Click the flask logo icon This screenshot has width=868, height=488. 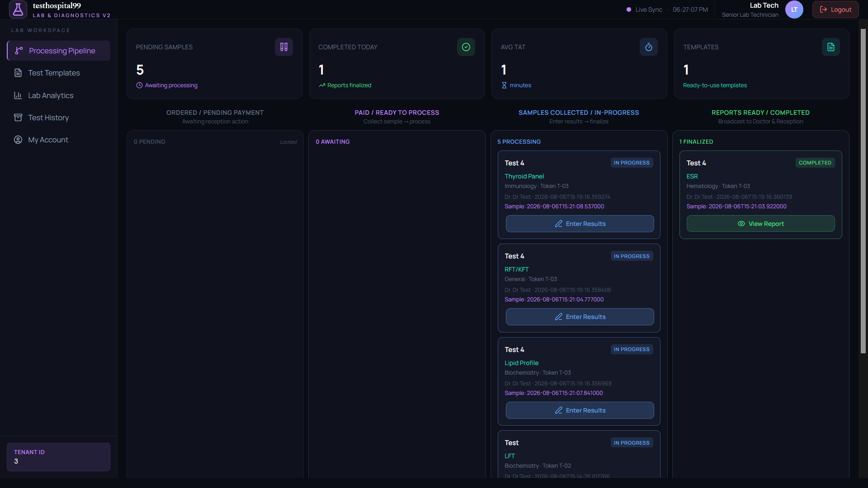point(18,9)
